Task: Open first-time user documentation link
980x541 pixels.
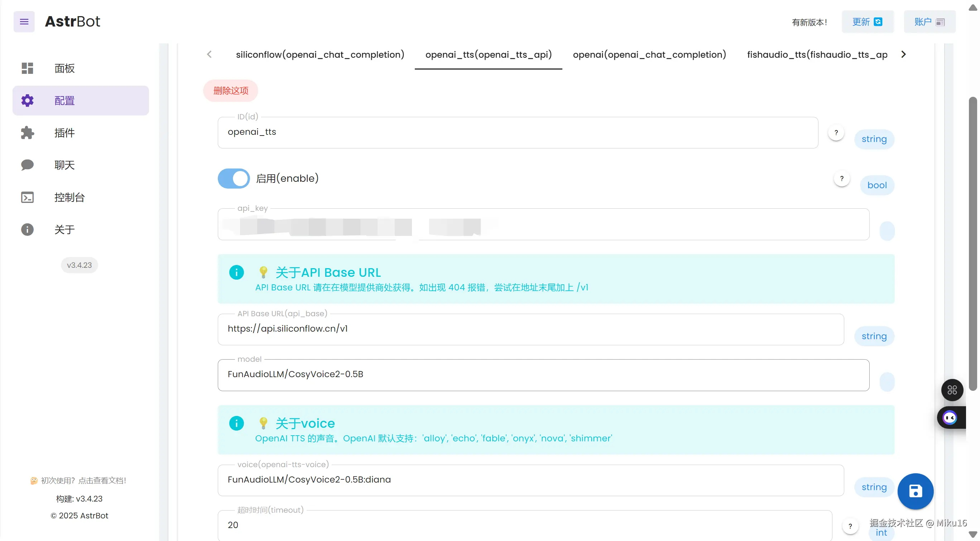Action: click(x=79, y=480)
